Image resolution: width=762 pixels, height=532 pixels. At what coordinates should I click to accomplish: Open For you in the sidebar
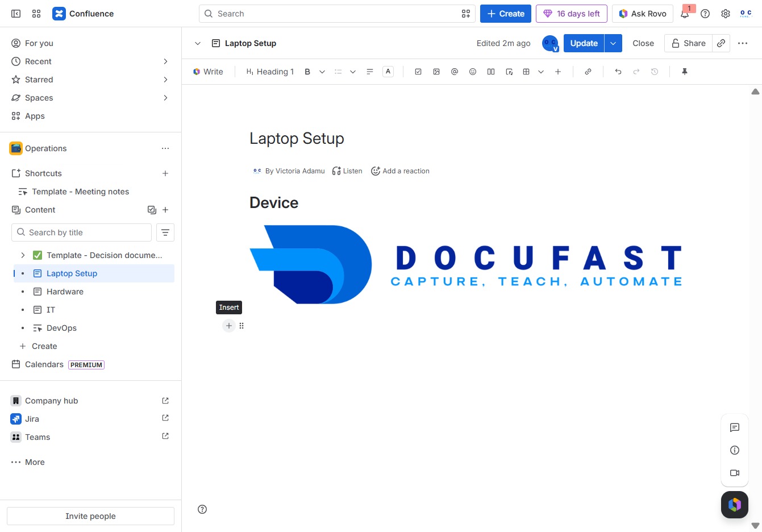coord(91,43)
